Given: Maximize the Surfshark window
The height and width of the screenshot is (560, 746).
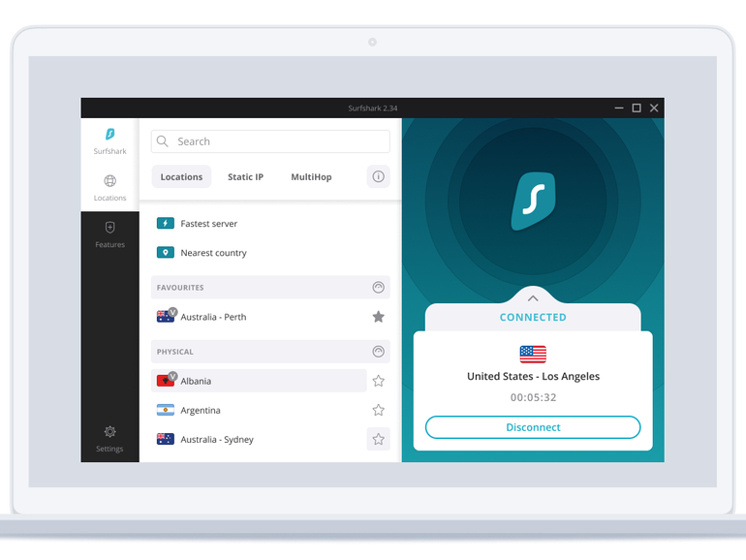Looking at the screenshot, I should (637, 108).
